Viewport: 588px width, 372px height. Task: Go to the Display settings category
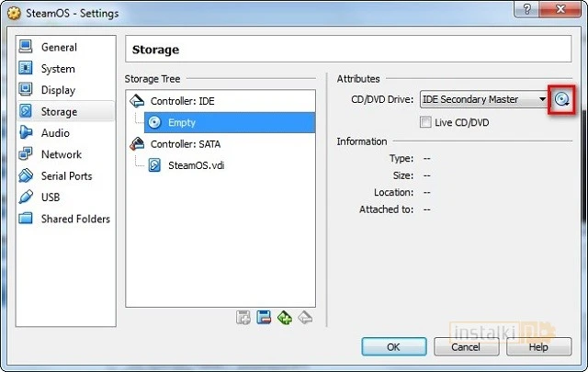[x=58, y=90]
